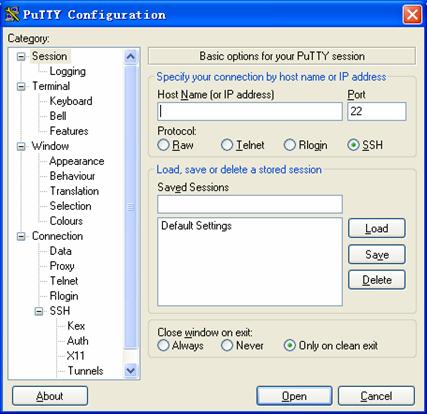Choose Rlogin as the protocol

289,145
